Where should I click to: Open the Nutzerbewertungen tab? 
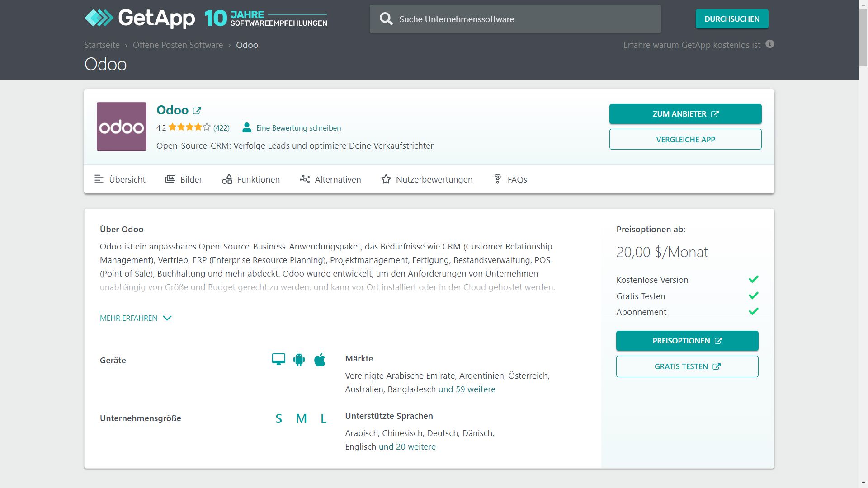427,180
